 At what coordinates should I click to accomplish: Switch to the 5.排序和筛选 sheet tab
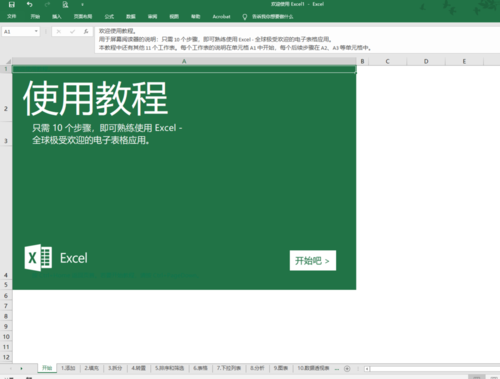point(169,368)
